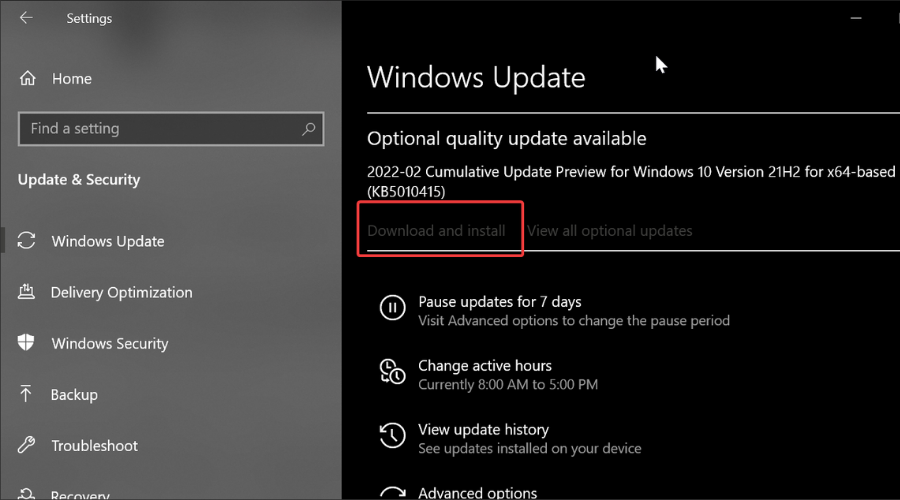Focus the Find a setting search box
The width and height of the screenshot is (900, 500).
[170, 129]
